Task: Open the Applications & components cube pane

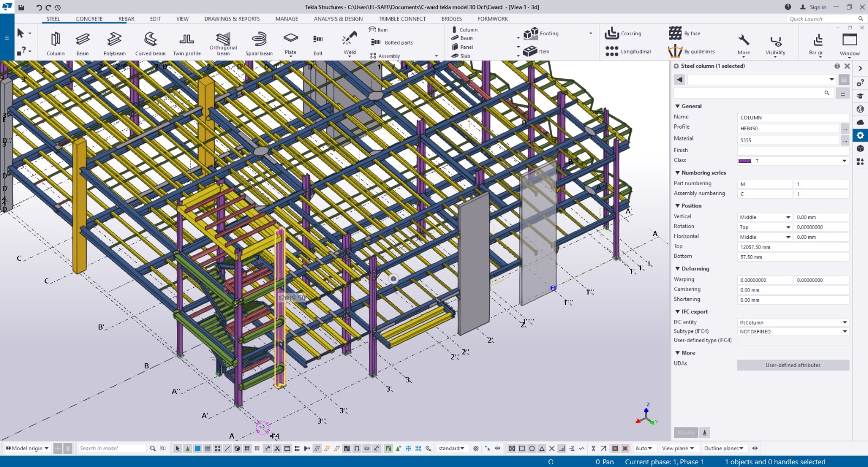Action: pos(860,148)
